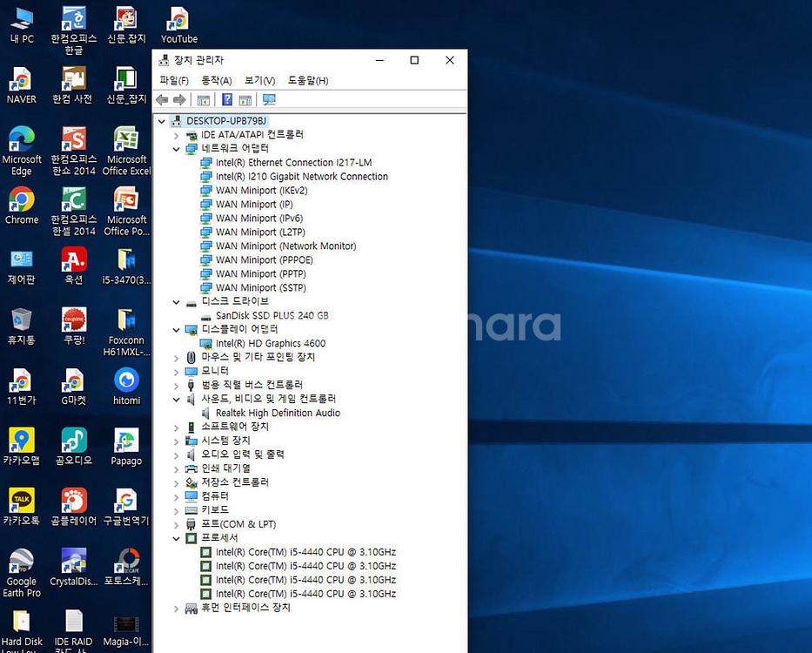Select the YouTube desktop shortcut
Screen dimensions: 812x653
point(179,25)
